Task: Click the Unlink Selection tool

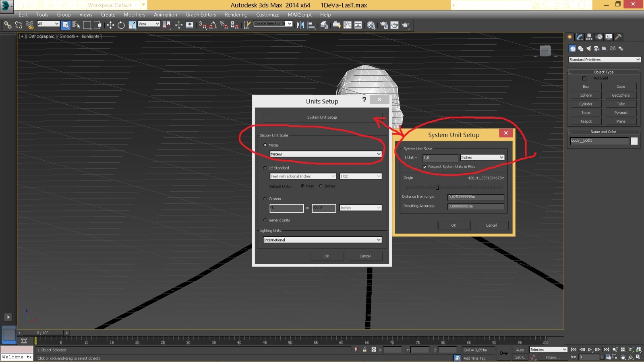Action: pos(19,25)
